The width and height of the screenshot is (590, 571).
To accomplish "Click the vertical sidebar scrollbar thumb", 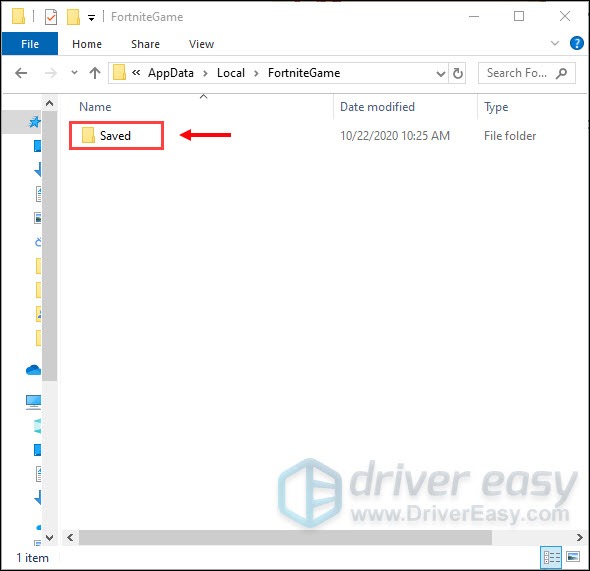I will [49, 246].
